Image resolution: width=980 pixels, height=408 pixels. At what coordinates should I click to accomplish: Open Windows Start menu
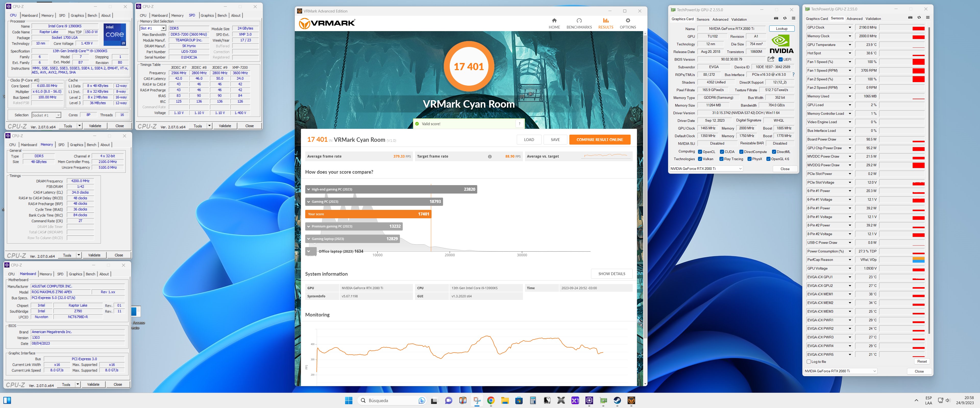pyautogui.click(x=348, y=400)
